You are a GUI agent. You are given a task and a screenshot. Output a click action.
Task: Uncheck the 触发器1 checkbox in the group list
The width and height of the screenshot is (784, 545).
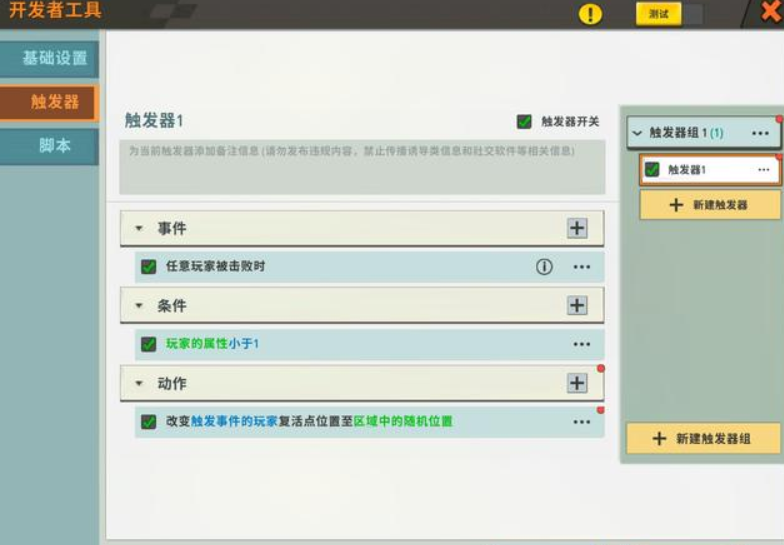652,170
